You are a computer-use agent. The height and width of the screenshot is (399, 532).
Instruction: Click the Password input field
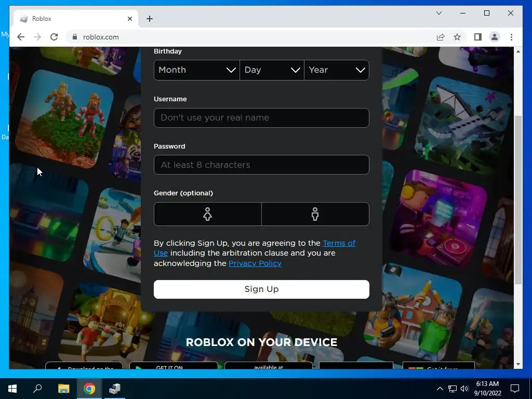261,165
